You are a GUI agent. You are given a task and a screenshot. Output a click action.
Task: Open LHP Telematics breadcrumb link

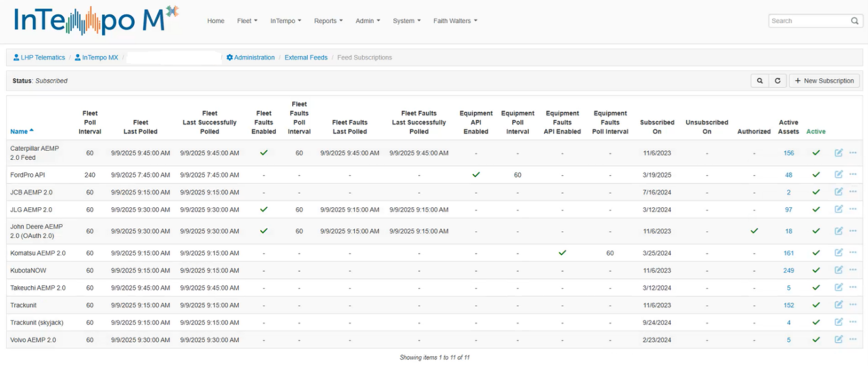[39, 57]
